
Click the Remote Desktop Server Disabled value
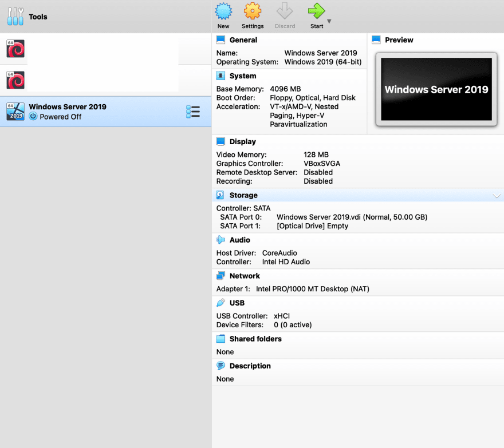click(318, 172)
